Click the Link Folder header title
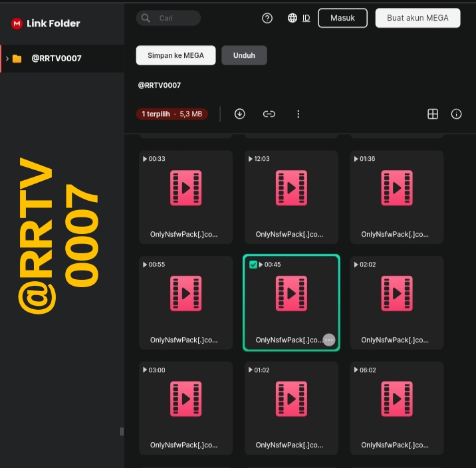This screenshot has width=476, height=468. coord(53,23)
